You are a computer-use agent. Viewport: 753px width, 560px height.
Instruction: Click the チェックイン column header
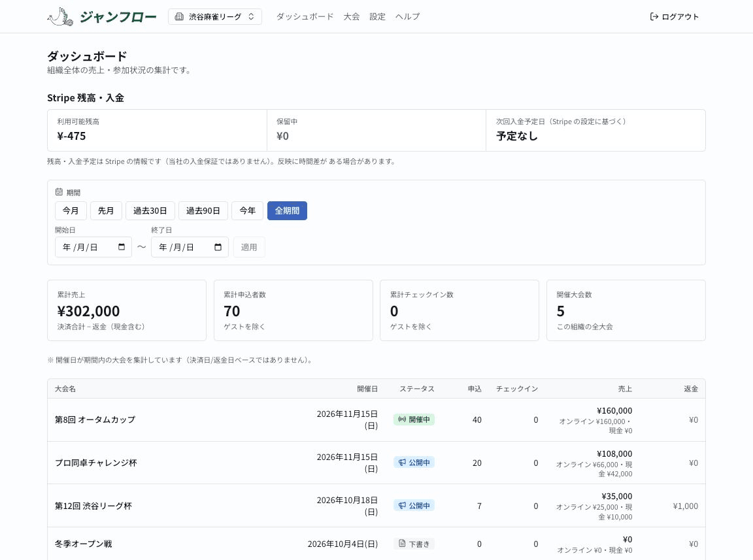tap(517, 389)
